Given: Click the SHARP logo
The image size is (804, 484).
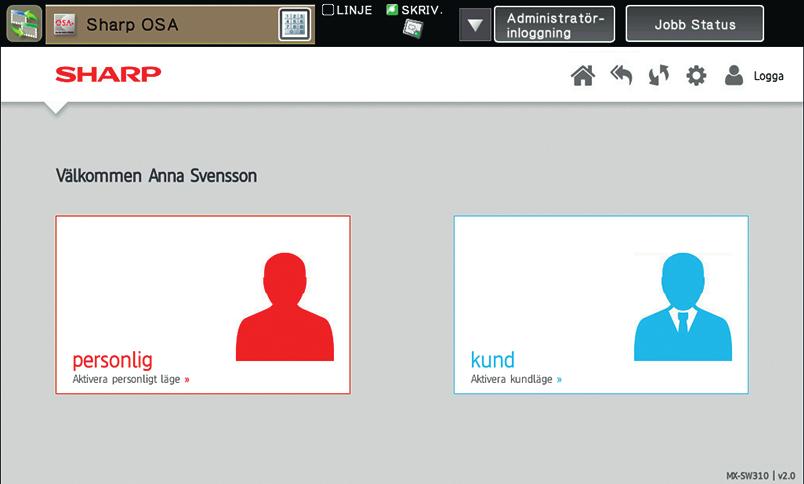Looking at the screenshot, I should (x=108, y=74).
